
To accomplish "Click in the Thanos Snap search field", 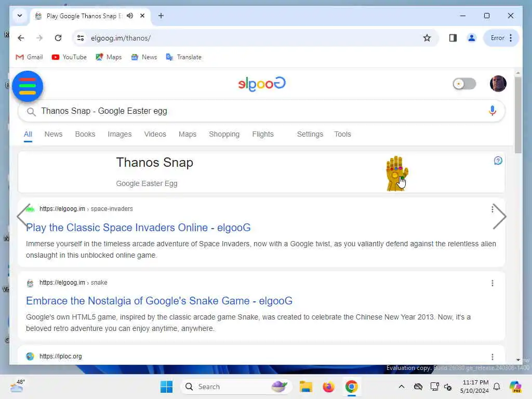I will (x=261, y=111).
